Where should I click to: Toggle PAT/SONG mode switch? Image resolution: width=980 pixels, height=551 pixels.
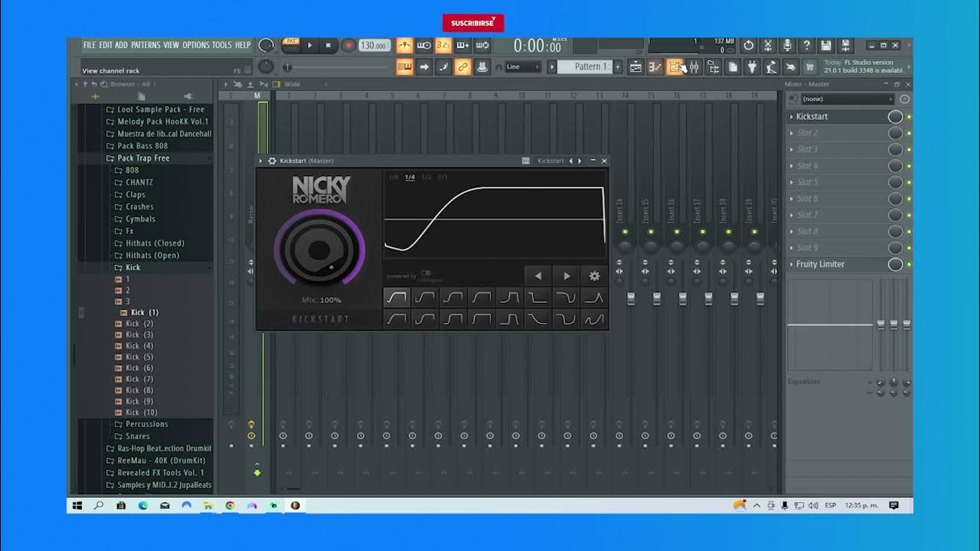coord(291,45)
